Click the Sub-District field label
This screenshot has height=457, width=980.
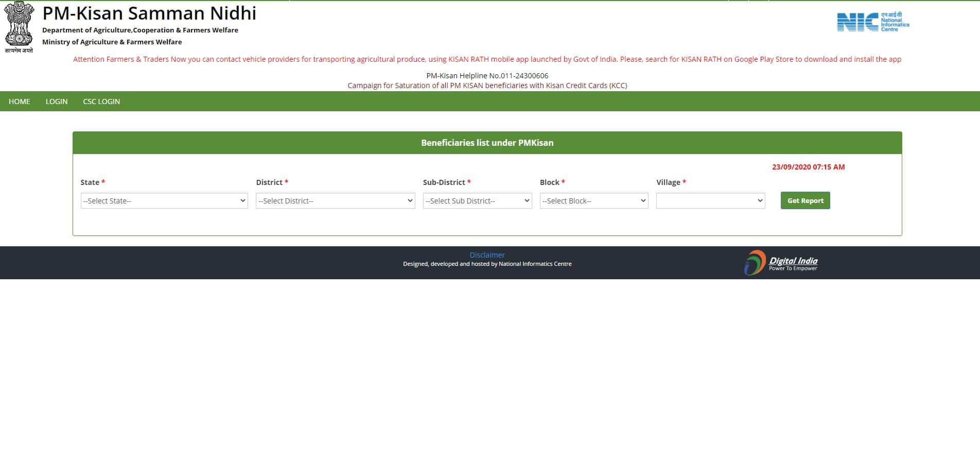[x=447, y=182]
